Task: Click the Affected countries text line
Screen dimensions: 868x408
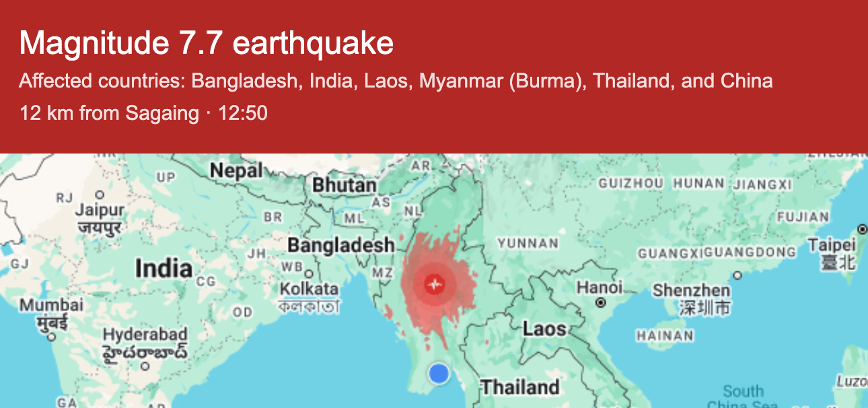Action: (x=396, y=81)
